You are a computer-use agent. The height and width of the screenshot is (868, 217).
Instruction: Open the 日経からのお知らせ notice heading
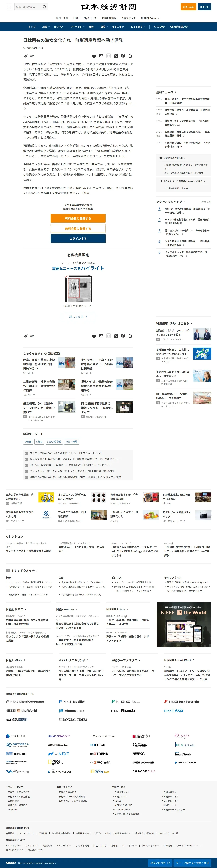173,158
